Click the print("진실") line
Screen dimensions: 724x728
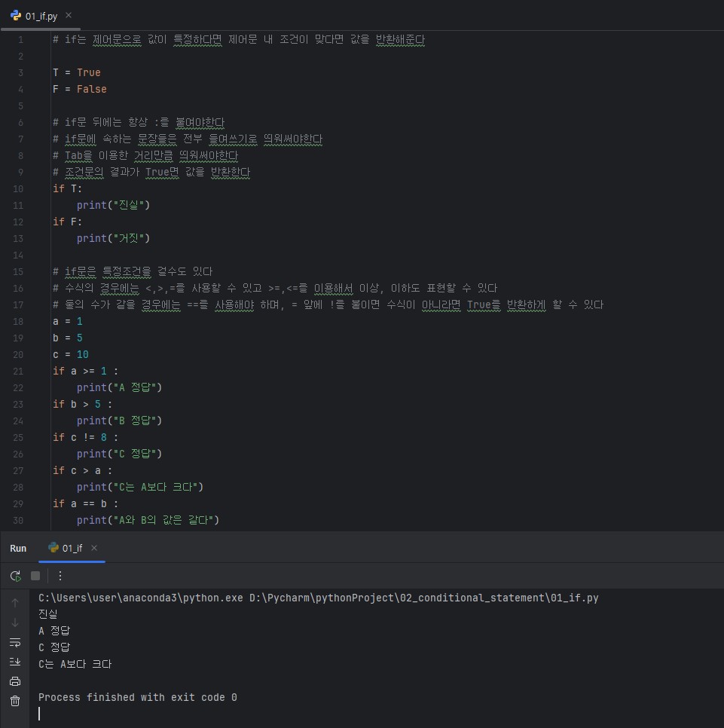click(113, 205)
